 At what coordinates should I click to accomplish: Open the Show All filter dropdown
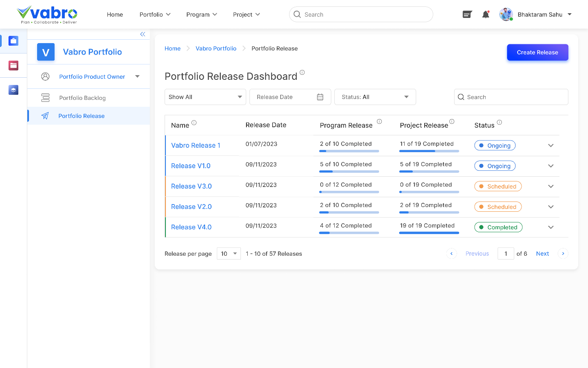pyautogui.click(x=205, y=97)
